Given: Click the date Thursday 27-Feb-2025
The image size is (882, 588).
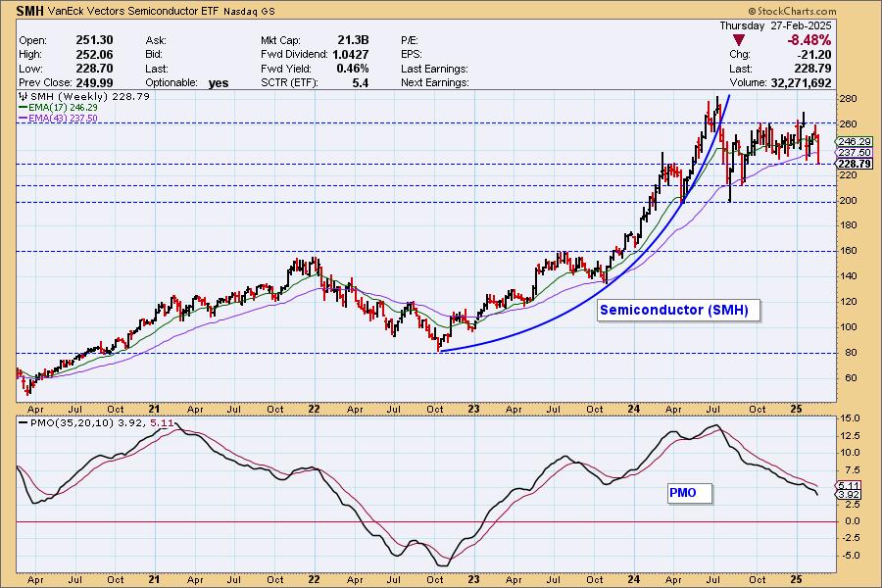Looking at the screenshot, I should tap(775, 25).
